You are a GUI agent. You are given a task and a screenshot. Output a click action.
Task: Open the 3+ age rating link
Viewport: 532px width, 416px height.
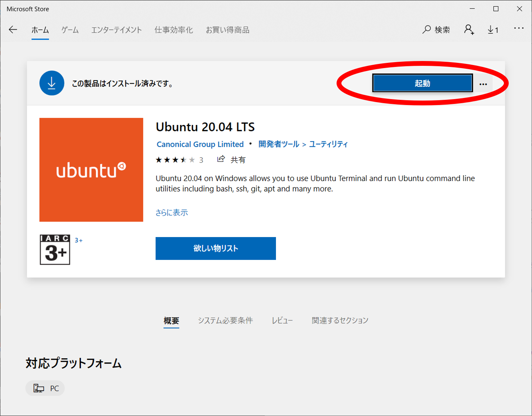79,240
